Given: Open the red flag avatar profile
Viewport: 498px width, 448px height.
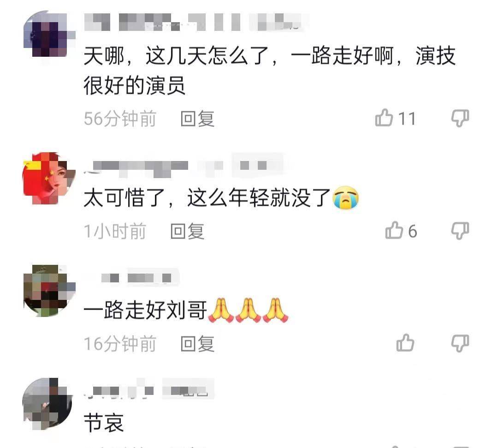Looking at the screenshot, I should (48, 178).
